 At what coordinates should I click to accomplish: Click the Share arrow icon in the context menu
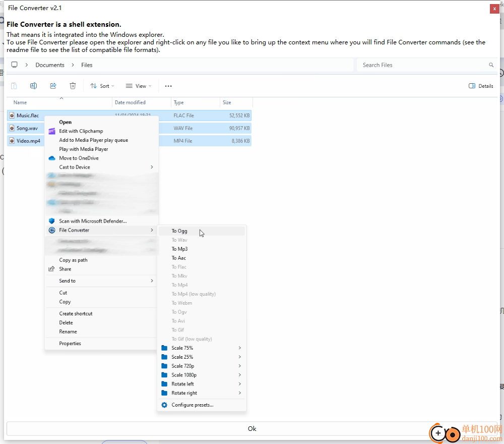51,269
